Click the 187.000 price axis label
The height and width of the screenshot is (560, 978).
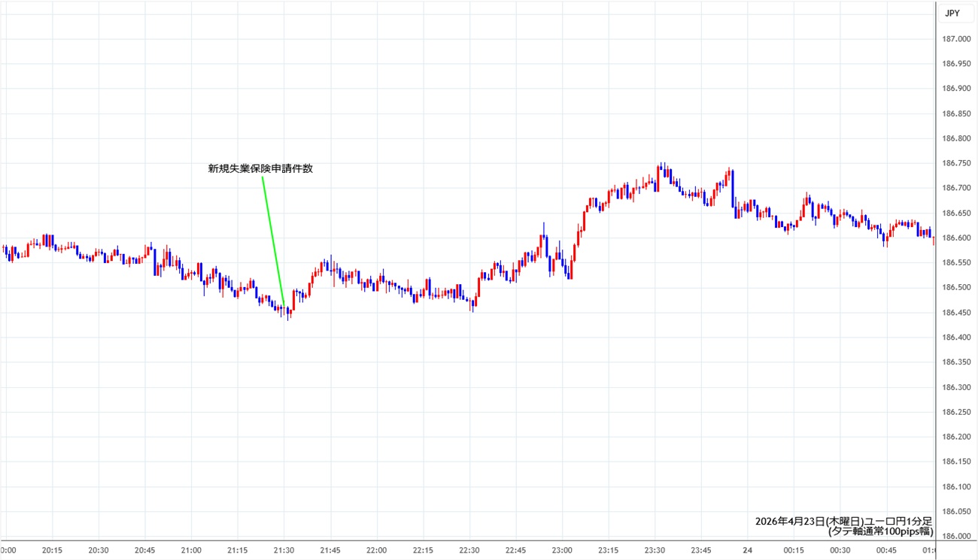[x=956, y=39]
